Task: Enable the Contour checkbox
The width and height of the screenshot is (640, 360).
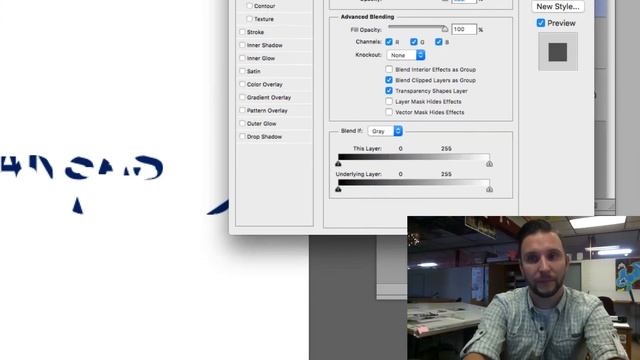Action: [249, 6]
